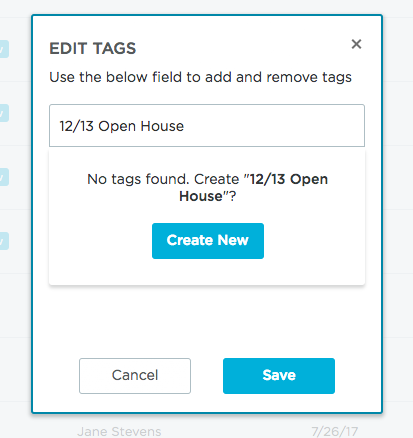Click the topmost blue tag chip at left edge
413x438 pixels.
click(4, 49)
